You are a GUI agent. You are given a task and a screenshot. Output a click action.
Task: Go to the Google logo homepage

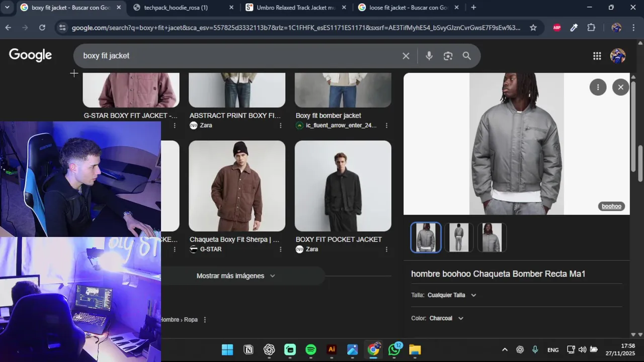[x=30, y=55]
